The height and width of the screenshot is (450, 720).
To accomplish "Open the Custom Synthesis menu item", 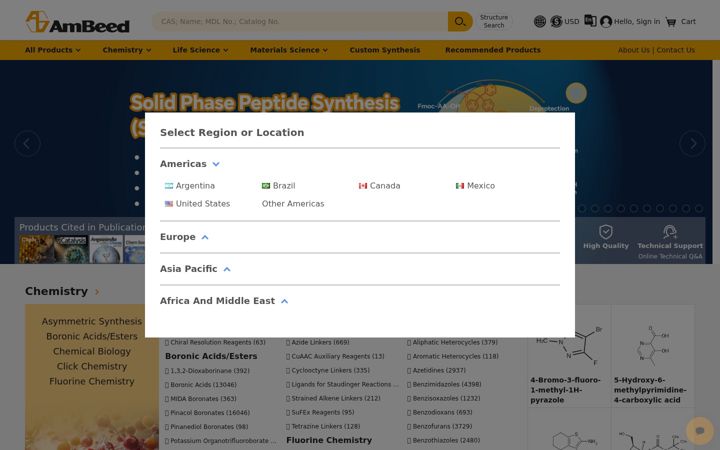I will 385,50.
